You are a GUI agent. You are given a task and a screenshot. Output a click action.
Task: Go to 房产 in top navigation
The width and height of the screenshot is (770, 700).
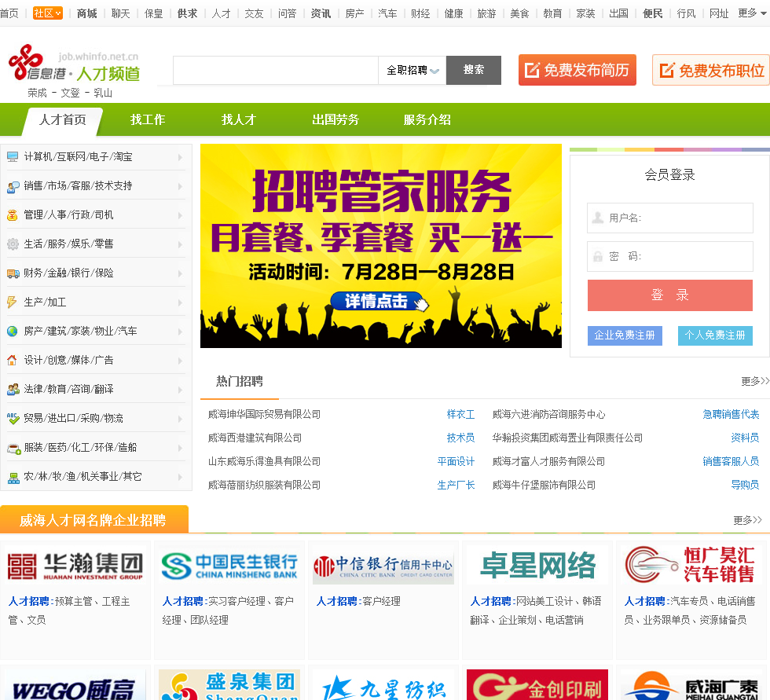[x=354, y=13]
